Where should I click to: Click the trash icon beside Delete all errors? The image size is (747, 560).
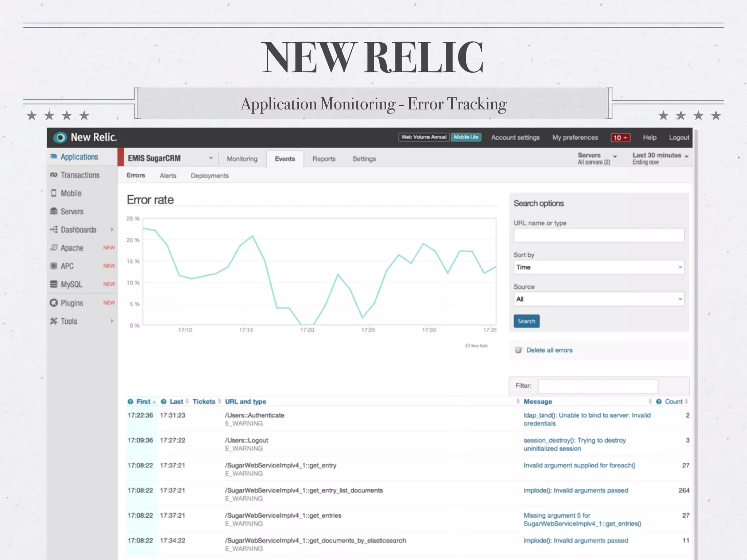pos(518,350)
